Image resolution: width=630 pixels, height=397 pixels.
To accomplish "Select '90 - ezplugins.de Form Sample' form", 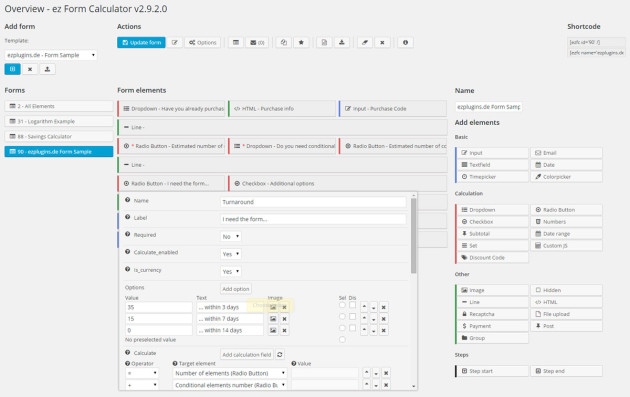I will pyautogui.click(x=59, y=151).
